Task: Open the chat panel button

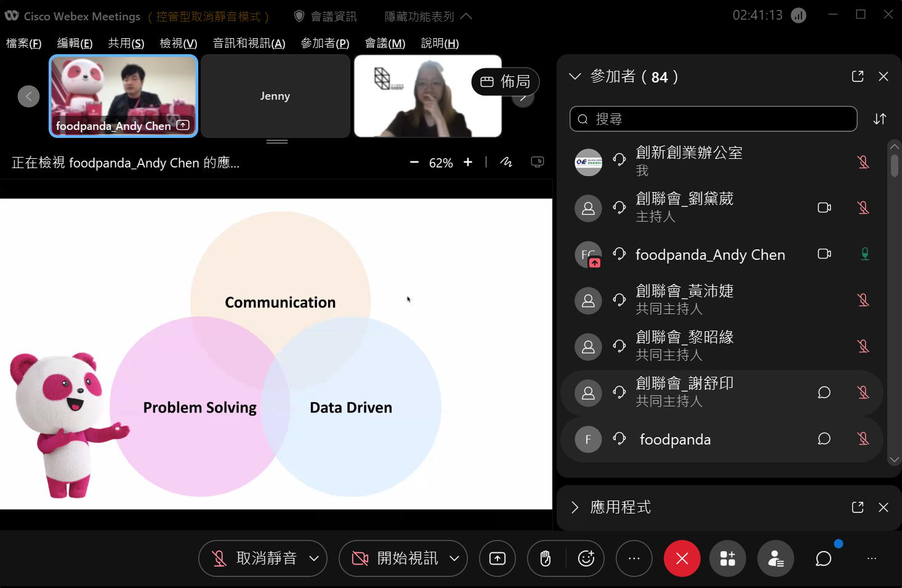Action: [x=824, y=558]
